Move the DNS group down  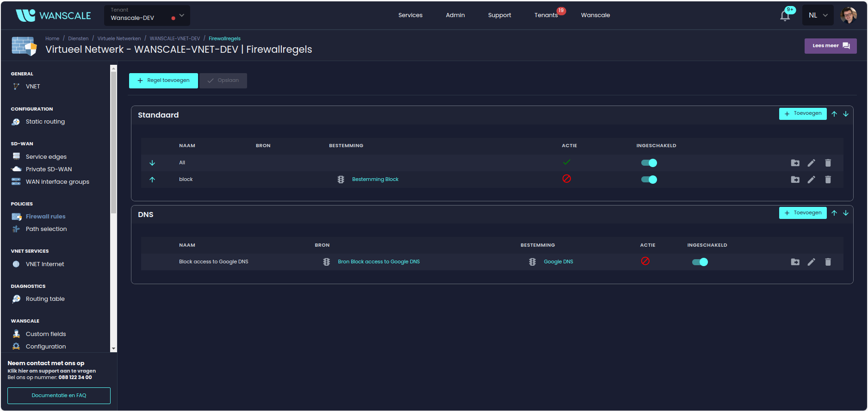(x=845, y=213)
